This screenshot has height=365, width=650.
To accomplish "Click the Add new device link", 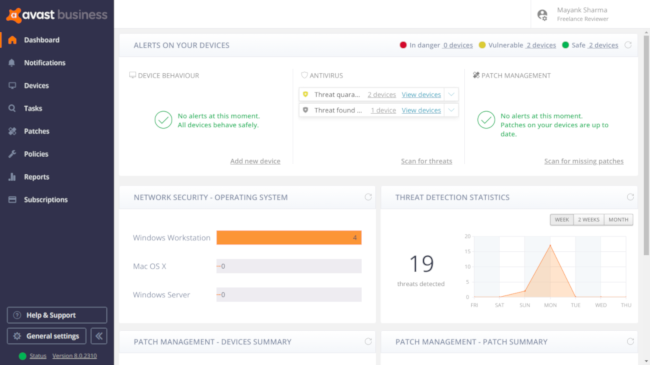I will (x=255, y=161).
